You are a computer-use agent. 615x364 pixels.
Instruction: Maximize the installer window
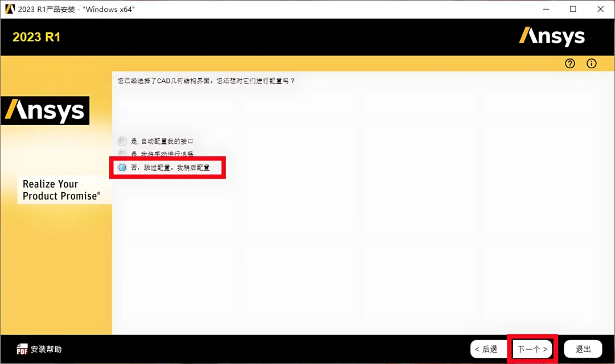(x=573, y=9)
